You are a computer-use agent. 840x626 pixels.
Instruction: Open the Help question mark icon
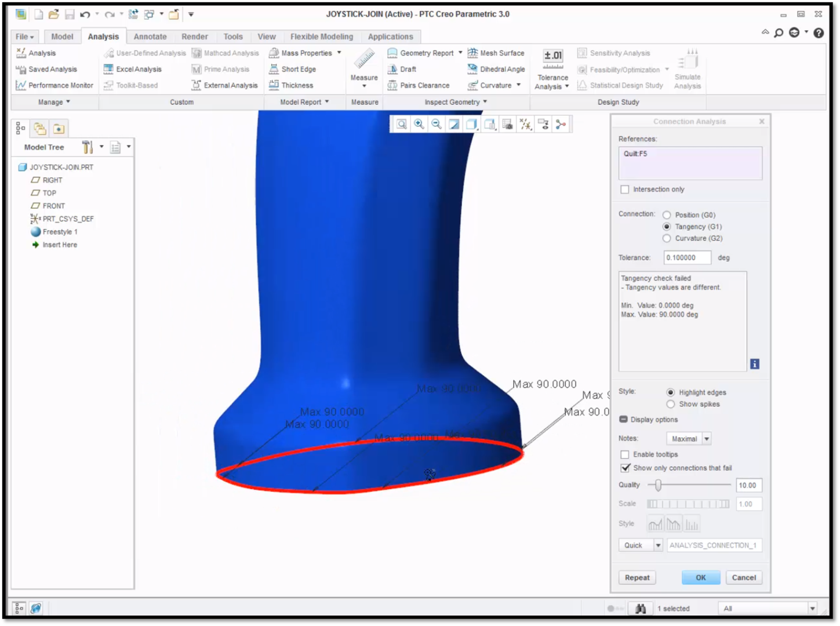pos(819,33)
